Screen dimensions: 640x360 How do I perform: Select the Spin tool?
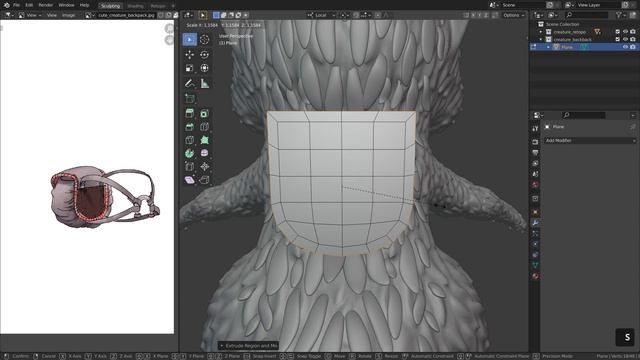pyautogui.click(x=189, y=153)
